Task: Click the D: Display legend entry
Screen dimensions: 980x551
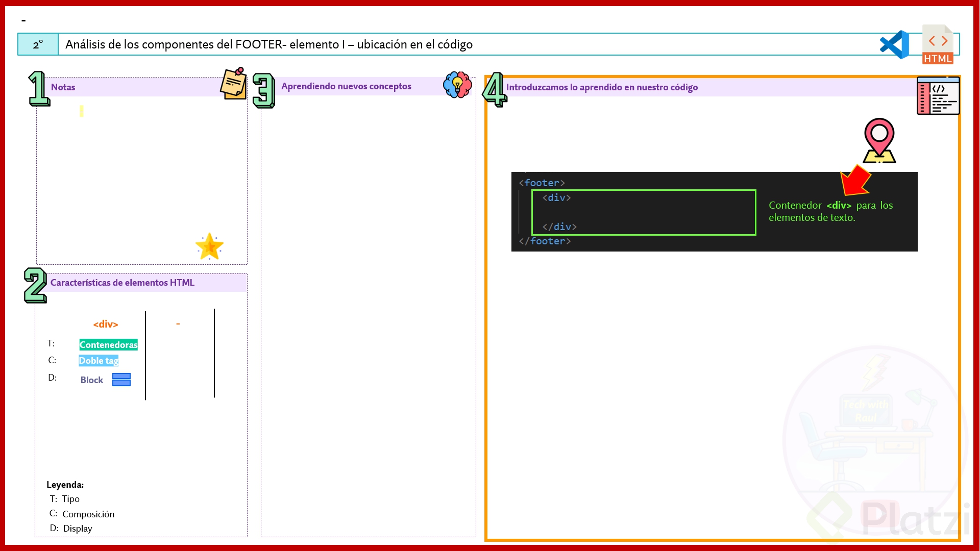Action: 71,529
